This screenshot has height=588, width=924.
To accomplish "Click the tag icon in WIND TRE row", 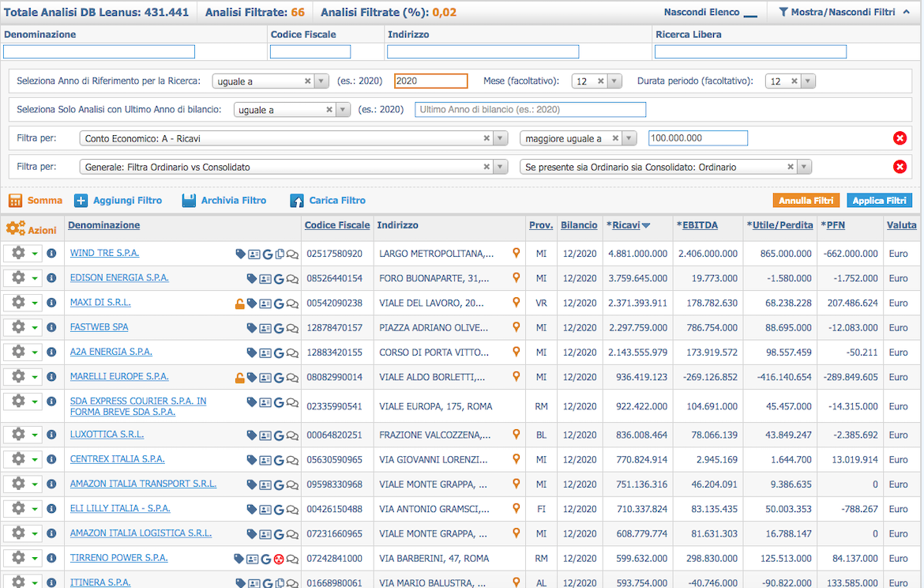I will pos(240,254).
